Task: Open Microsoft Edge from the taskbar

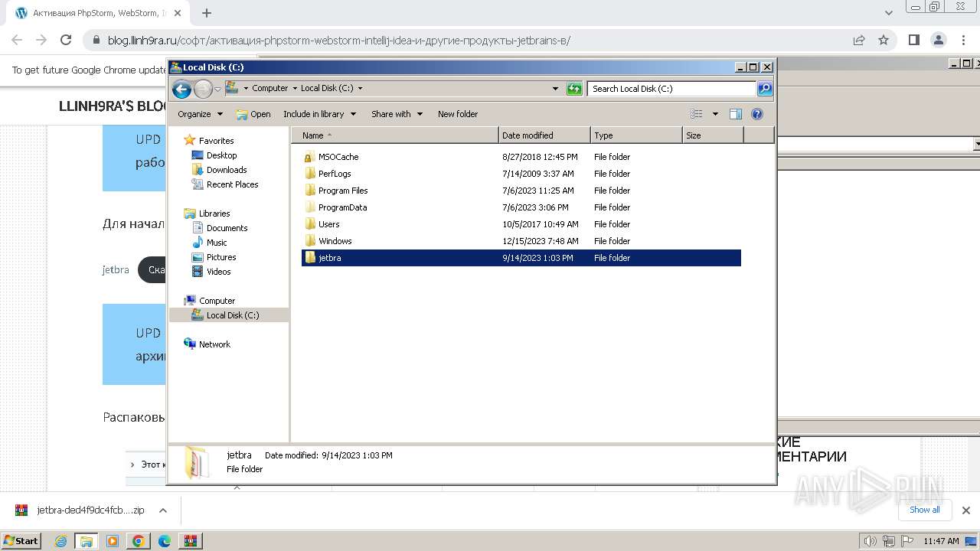Action: (165, 541)
